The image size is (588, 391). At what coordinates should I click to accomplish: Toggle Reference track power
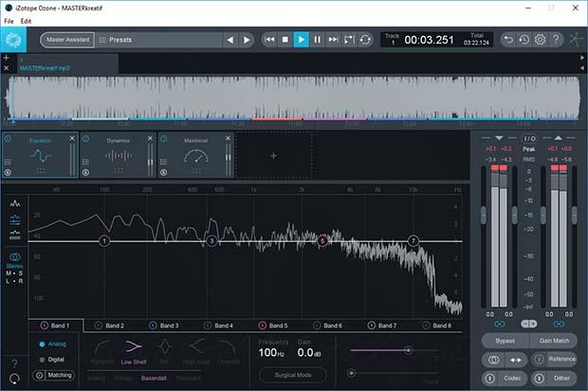coord(539,359)
